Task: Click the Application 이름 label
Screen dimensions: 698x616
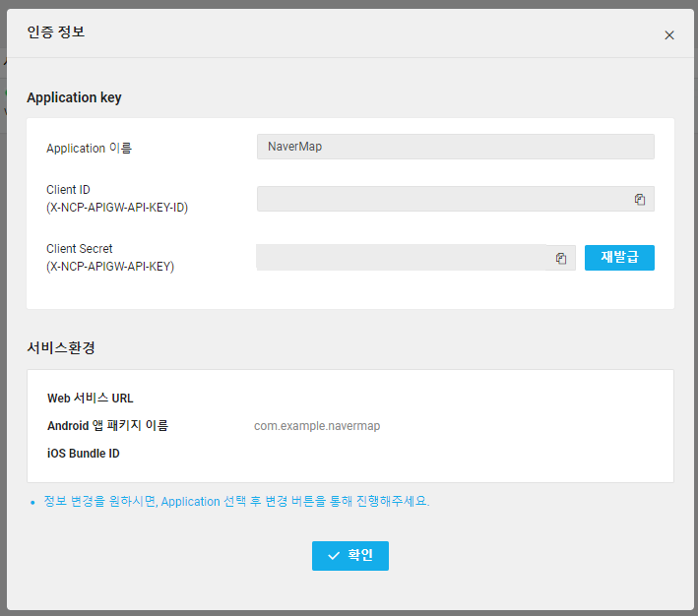Action: coord(89,148)
